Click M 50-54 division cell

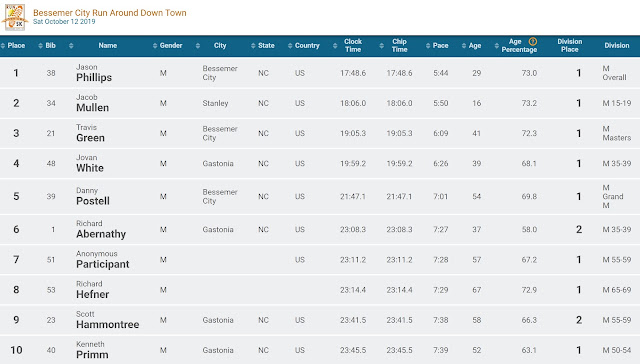[617, 351]
